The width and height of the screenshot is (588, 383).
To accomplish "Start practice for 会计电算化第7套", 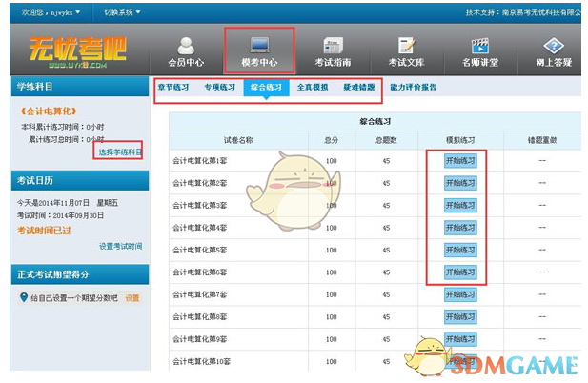I will click(460, 294).
